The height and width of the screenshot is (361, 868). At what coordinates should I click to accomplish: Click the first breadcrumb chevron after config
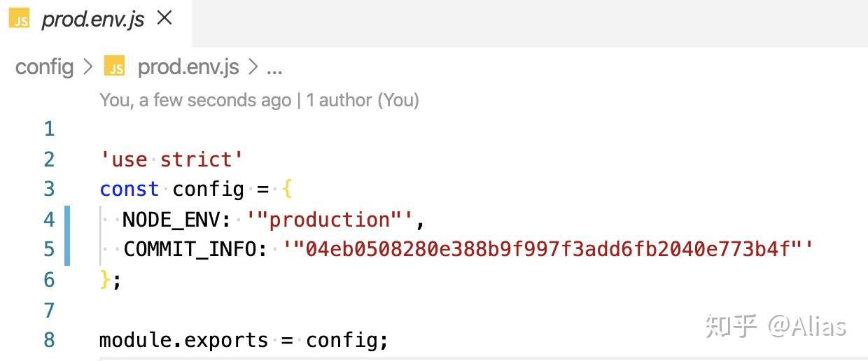pyautogui.click(x=88, y=67)
